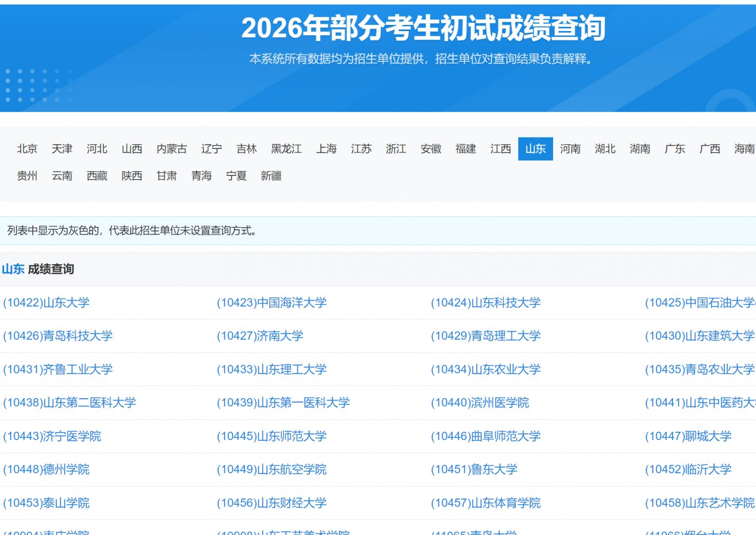The image size is (756, 535).
Task: Click (10445)山东师范大学 link
Action: (271, 436)
